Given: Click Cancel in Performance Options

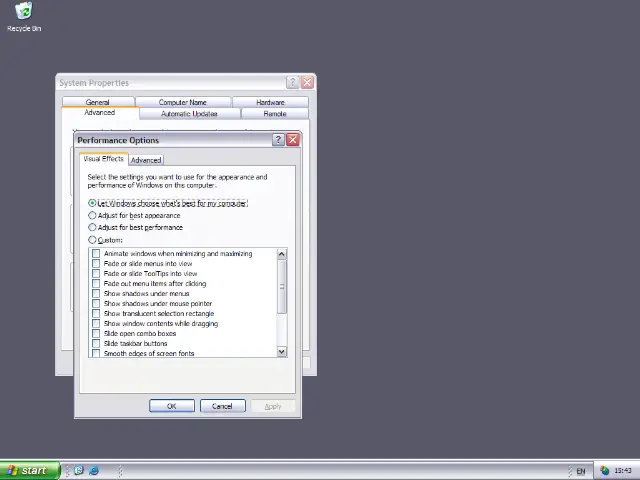Looking at the screenshot, I should tap(222, 406).
